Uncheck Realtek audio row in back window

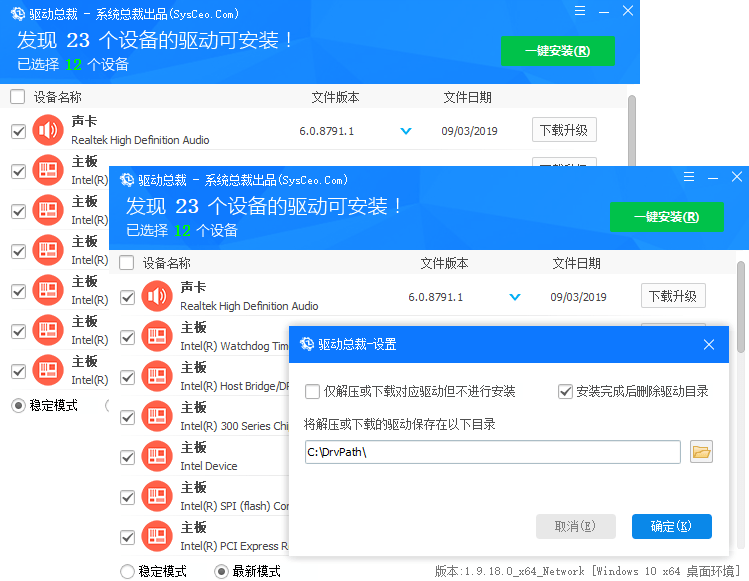point(19,131)
